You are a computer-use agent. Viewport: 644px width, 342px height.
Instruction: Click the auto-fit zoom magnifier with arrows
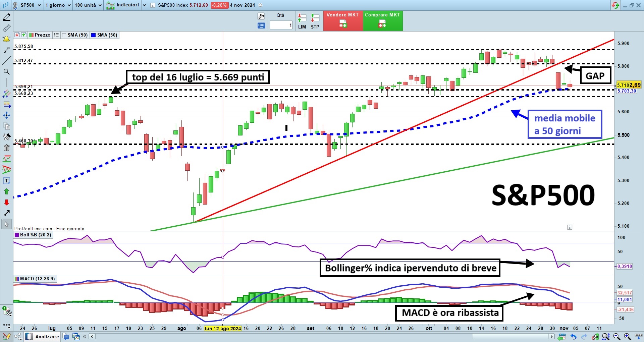[x=606, y=337]
